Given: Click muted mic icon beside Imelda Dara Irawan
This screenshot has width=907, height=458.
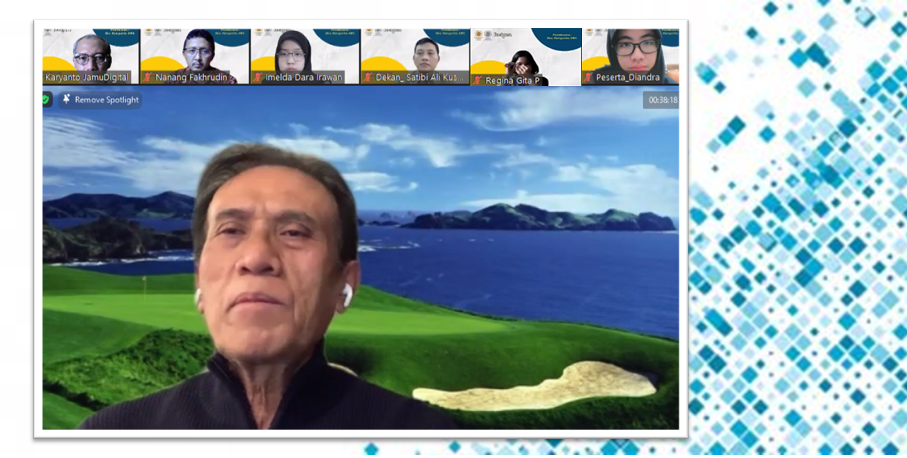Looking at the screenshot, I should coord(258,77).
